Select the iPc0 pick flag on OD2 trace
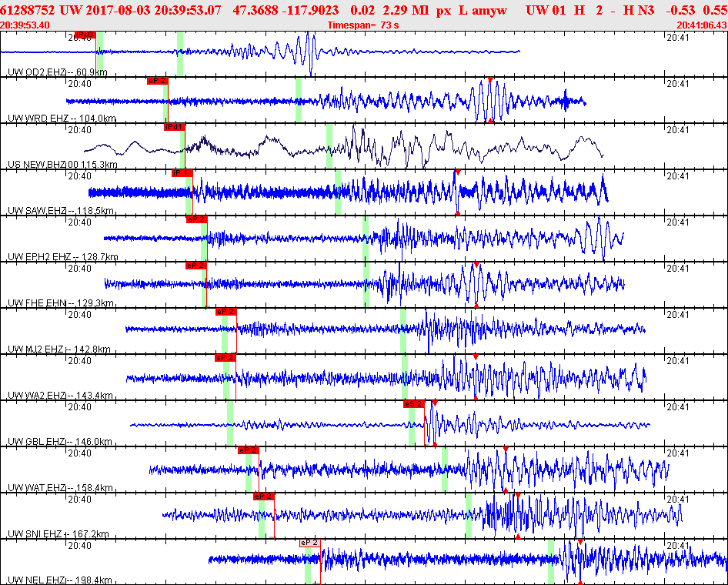This screenshot has width=728, height=585. point(85,35)
